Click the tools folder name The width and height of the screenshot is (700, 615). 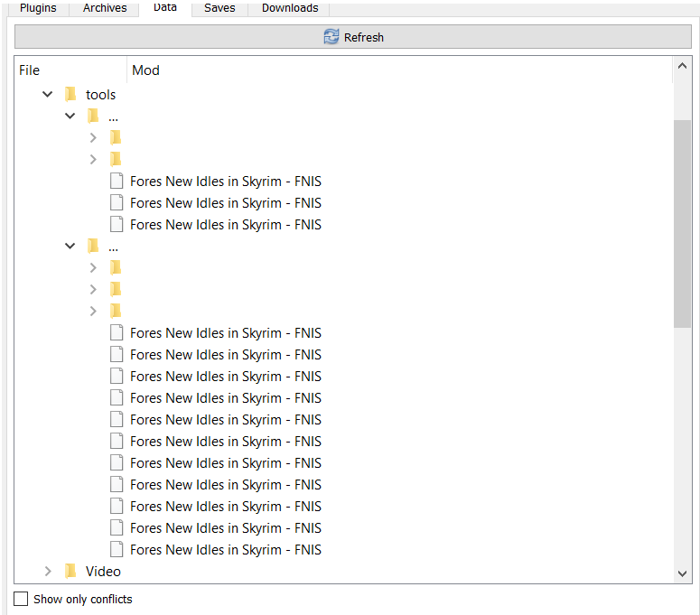(x=100, y=95)
